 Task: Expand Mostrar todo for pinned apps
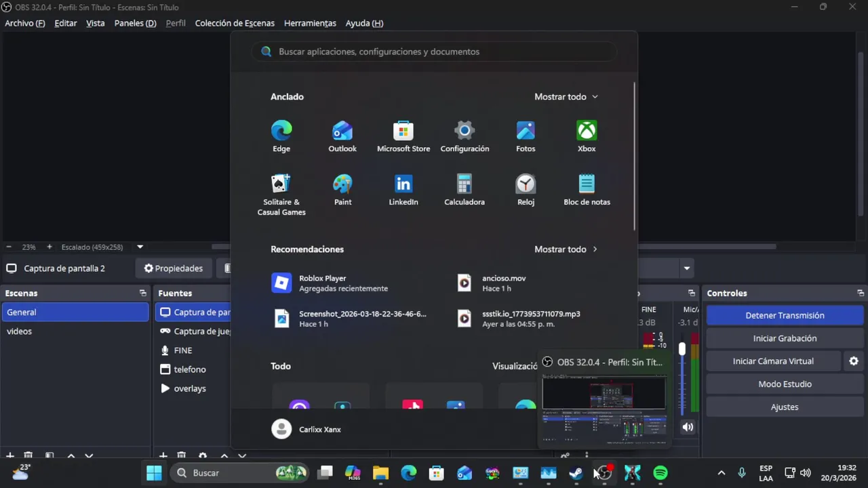pyautogui.click(x=566, y=97)
